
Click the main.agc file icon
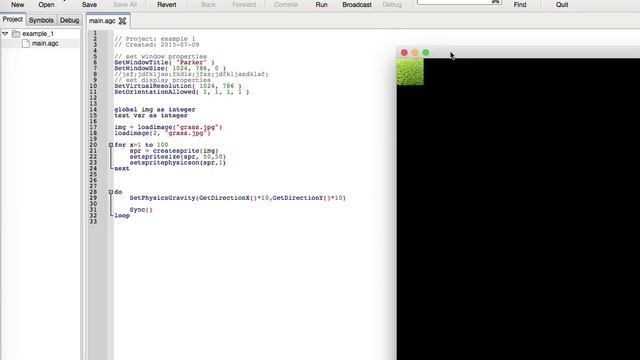tap(26, 43)
